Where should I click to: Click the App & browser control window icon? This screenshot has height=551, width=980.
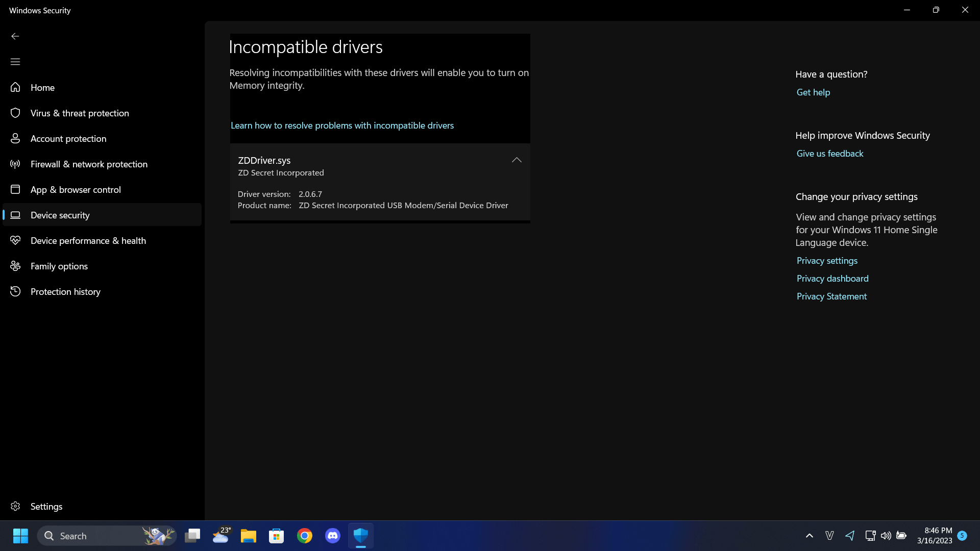pos(15,189)
